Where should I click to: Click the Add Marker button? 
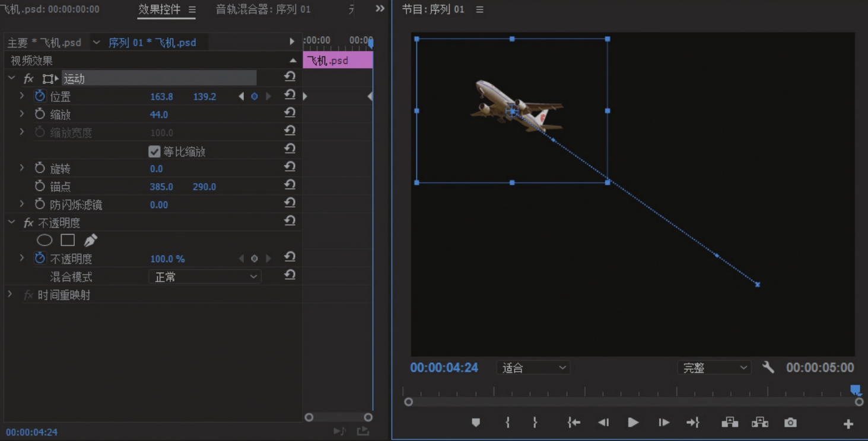coord(475,423)
